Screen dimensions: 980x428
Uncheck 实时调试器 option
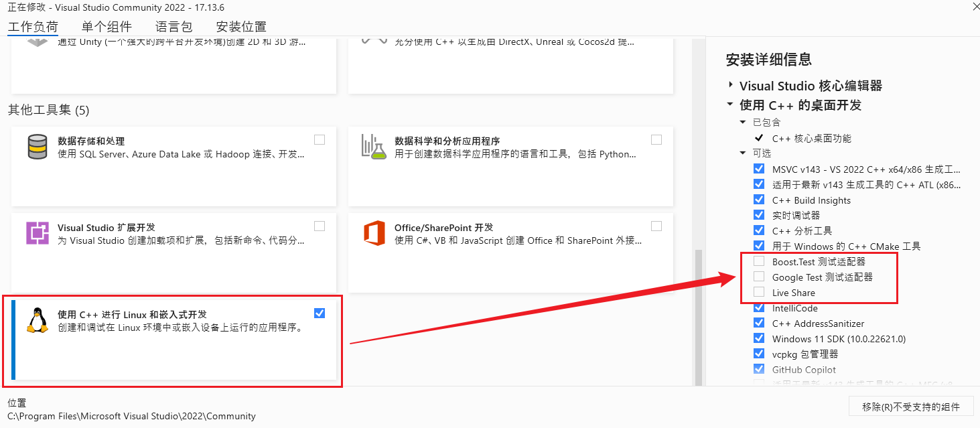click(759, 215)
